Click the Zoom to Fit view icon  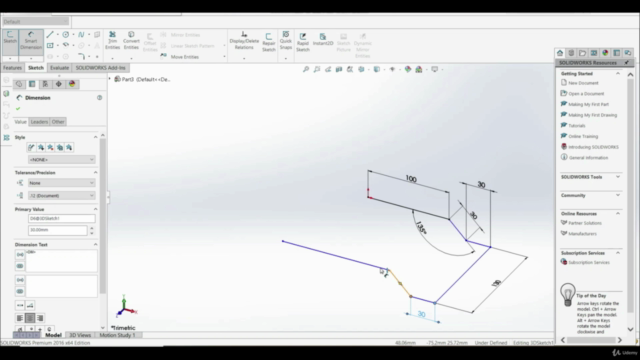[x=306, y=69]
